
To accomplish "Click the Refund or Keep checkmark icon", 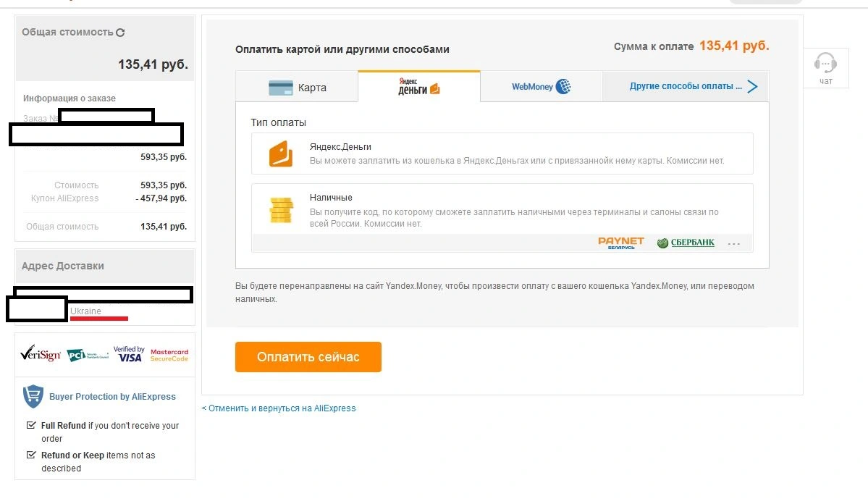I will tap(31, 455).
